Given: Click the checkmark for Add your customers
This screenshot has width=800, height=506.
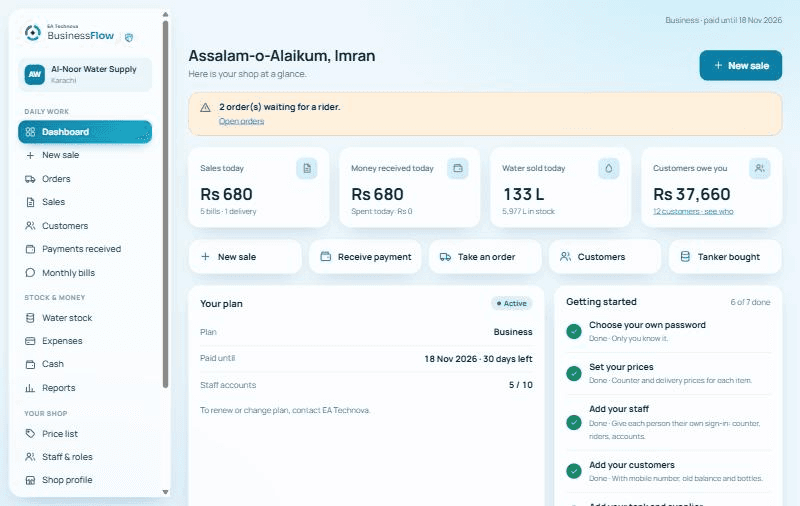Looking at the screenshot, I should point(574,471).
